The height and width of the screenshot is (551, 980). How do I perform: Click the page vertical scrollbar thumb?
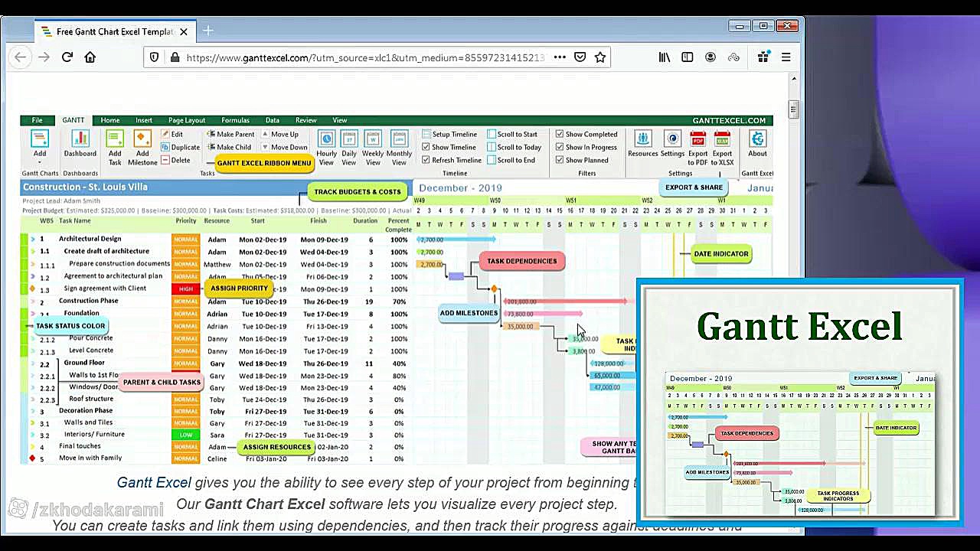click(794, 109)
